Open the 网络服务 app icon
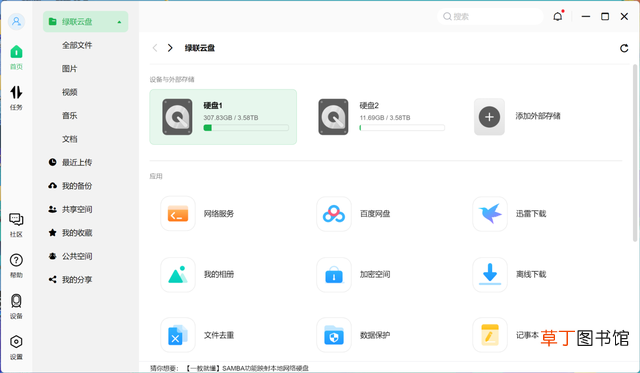640x373 pixels. [x=178, y=213]
